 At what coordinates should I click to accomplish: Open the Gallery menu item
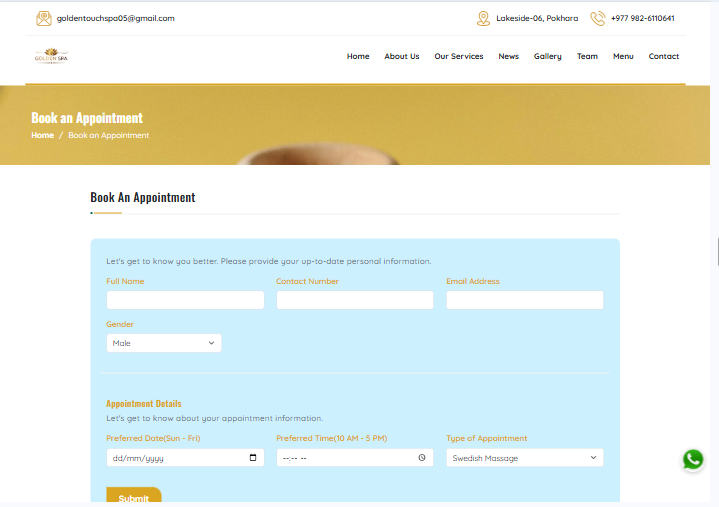tap(548, 56)
